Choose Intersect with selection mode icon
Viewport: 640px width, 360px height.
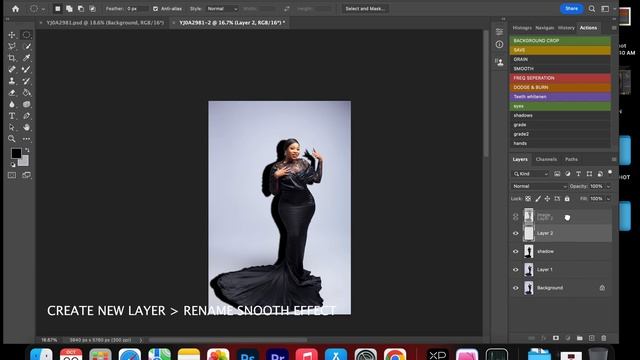(x=93, y=9)
